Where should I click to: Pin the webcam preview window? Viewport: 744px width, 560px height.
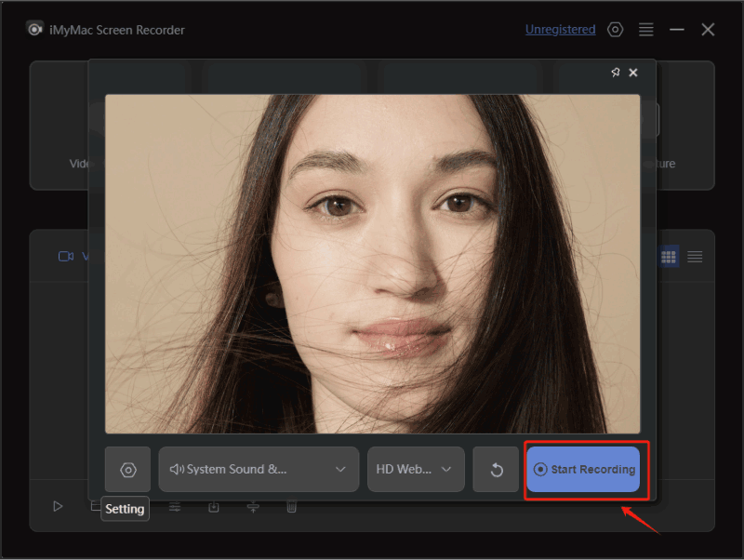616,72
